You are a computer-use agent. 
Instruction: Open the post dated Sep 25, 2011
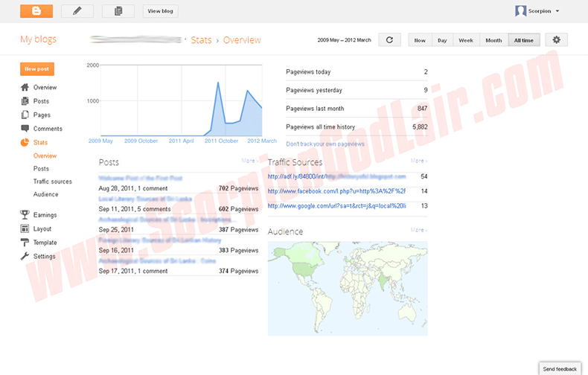tap(167, 219)
